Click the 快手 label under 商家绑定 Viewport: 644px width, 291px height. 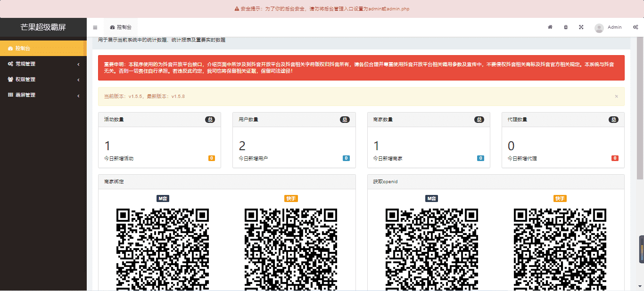point(291,199)
